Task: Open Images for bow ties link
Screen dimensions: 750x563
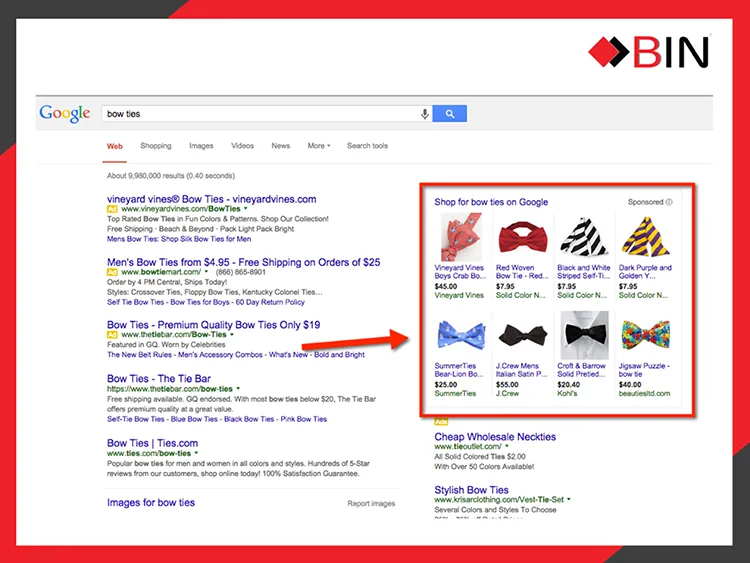Action: pyautogui.click(x=151, y=503)
